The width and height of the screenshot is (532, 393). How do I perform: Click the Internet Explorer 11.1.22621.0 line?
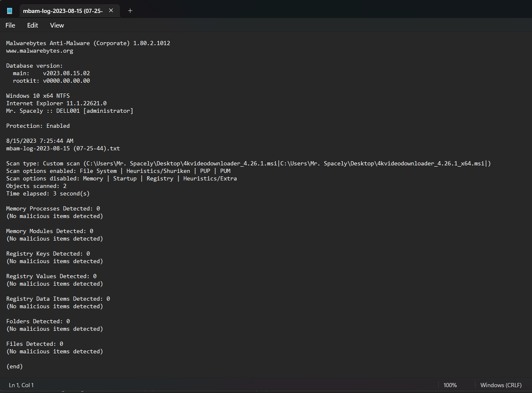56,103
